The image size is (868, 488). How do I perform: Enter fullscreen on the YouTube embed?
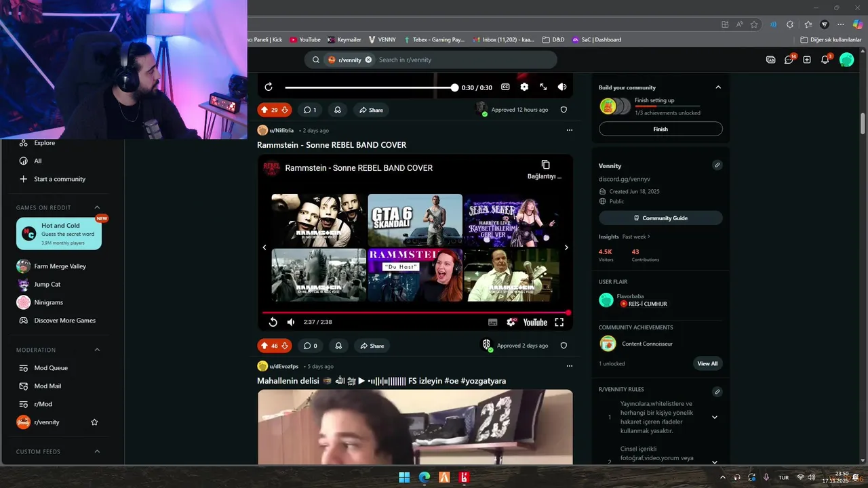559,323
